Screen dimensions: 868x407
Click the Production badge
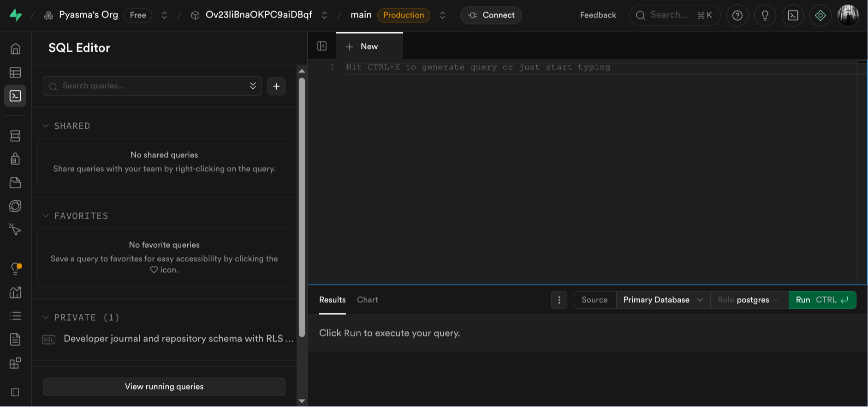coord(404,15)
